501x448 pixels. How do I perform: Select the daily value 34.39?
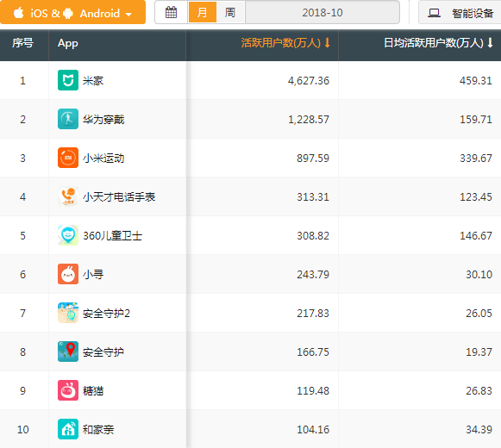tap(479, 430)
